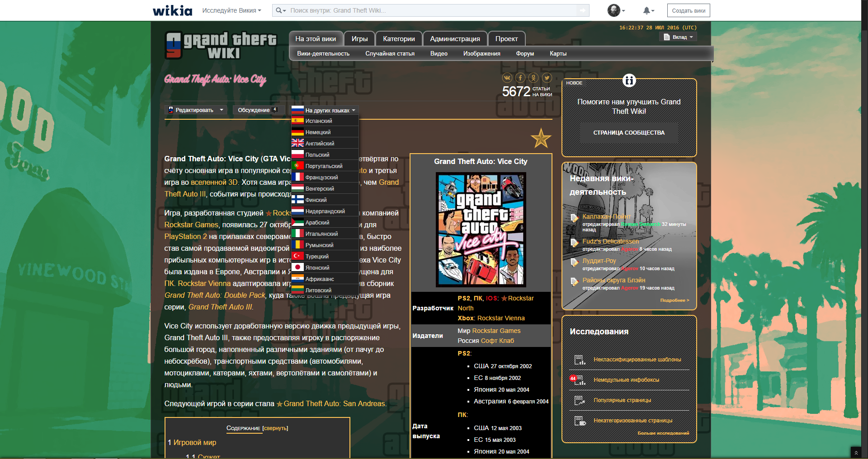Expand the Исследуйте Викия dropdown
The height and width of the screenshot is (459, 868).
pyautogui.click(x=231, y=10)
